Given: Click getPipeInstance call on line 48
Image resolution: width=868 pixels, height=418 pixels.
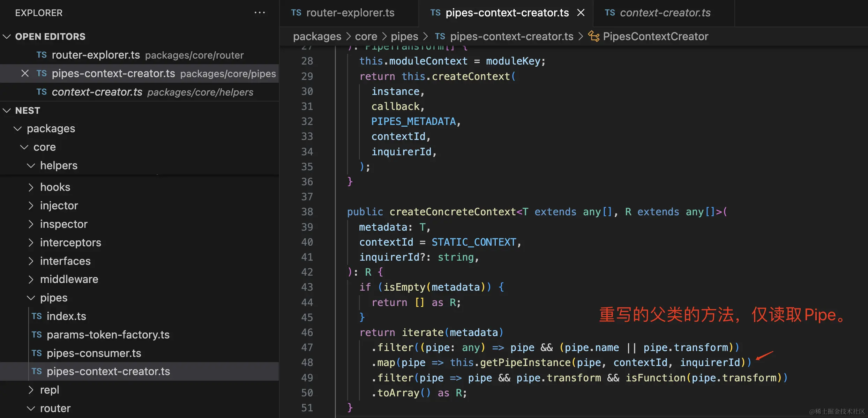Looking at the screenshot, I should [x=525, y=363].
